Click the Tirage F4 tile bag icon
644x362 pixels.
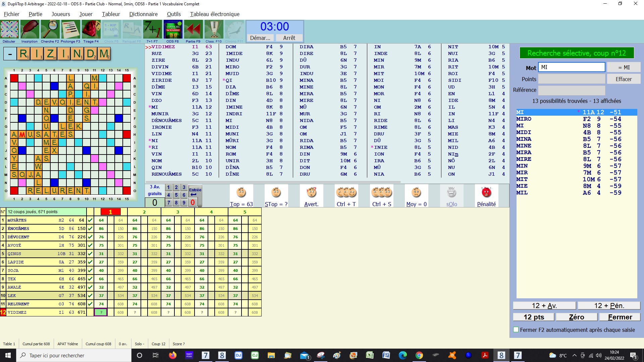click(x=91, y=29)
